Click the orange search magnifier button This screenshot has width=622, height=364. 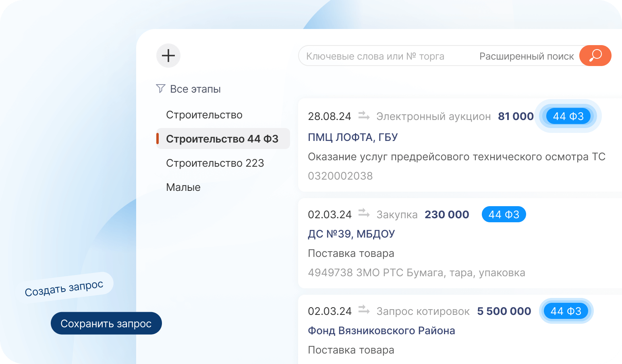coord(595,56)
